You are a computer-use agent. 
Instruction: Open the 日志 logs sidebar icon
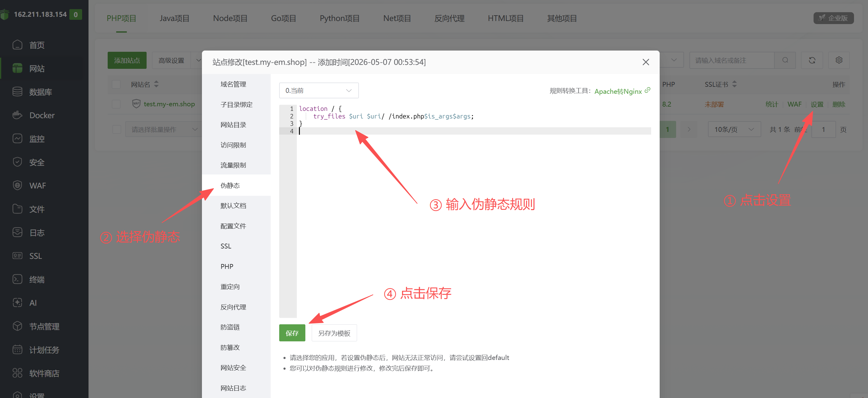tap(17, 232)
